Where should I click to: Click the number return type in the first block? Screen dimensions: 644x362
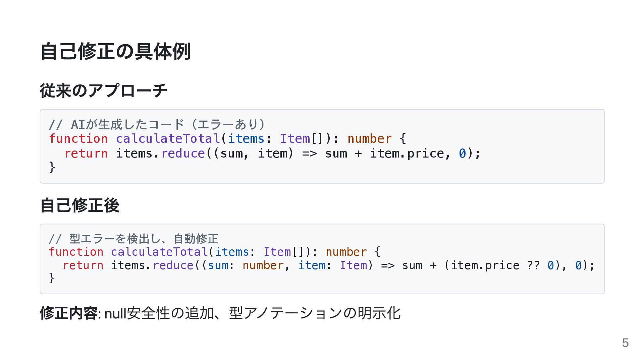(369, 138)
